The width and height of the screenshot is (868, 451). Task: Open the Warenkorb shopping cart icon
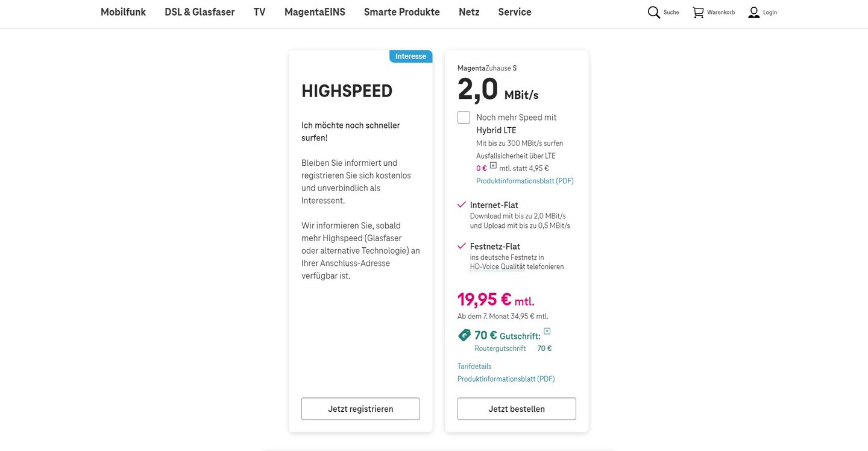click(x=698, y=12)
